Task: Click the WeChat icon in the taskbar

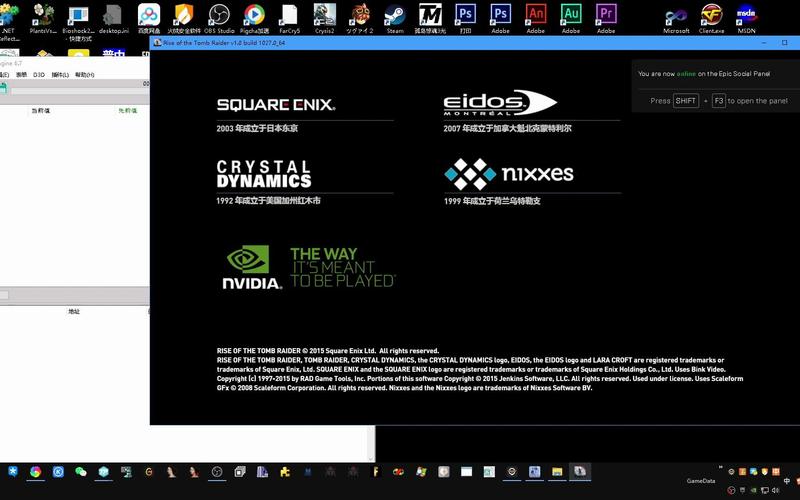Action: point(81,471)
